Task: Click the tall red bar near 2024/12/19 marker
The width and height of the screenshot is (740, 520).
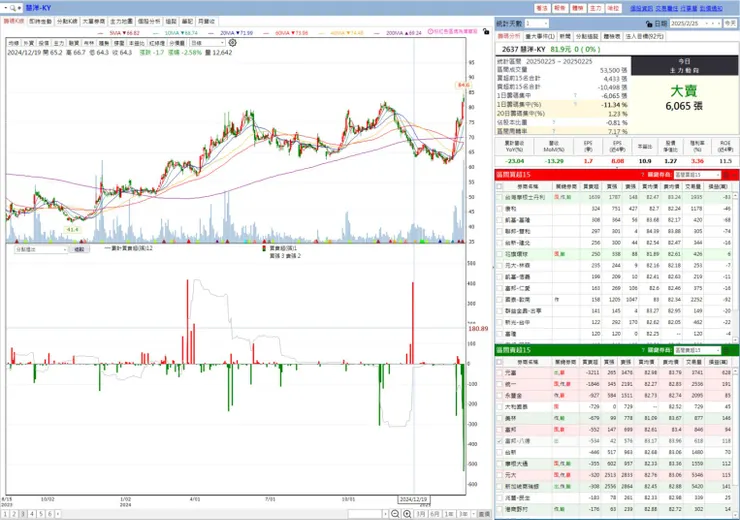Action: pyautogui.click(x=412, y=323)
